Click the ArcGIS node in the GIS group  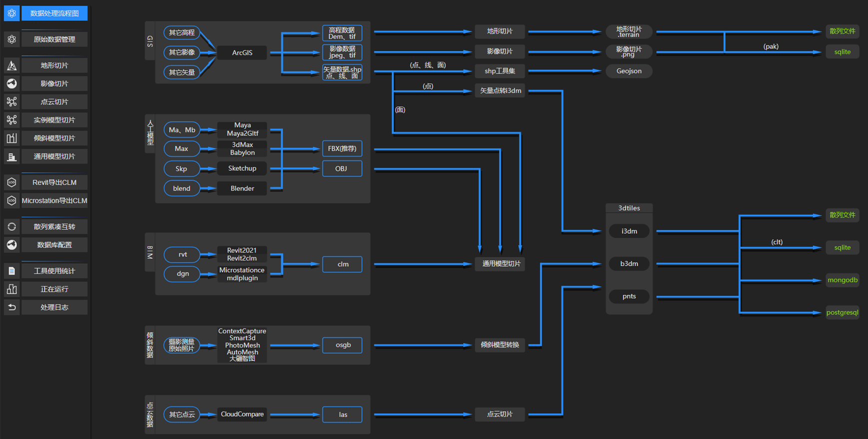(242, 52)
